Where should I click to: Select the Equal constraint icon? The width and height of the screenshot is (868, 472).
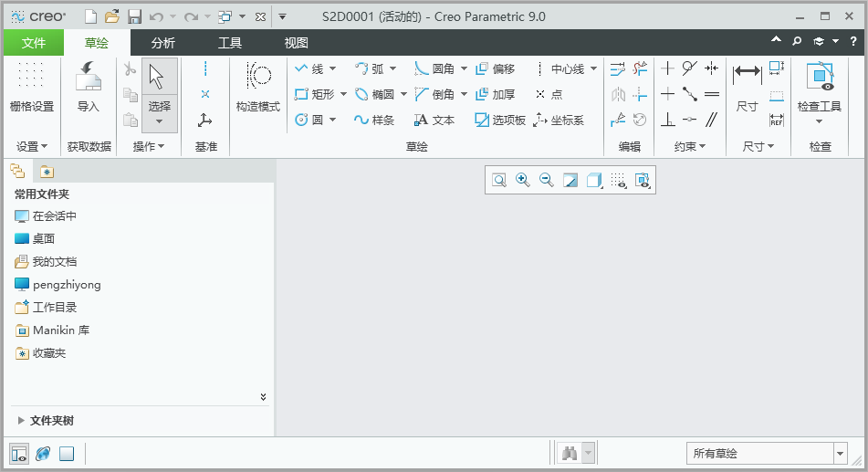pos(711,94)
